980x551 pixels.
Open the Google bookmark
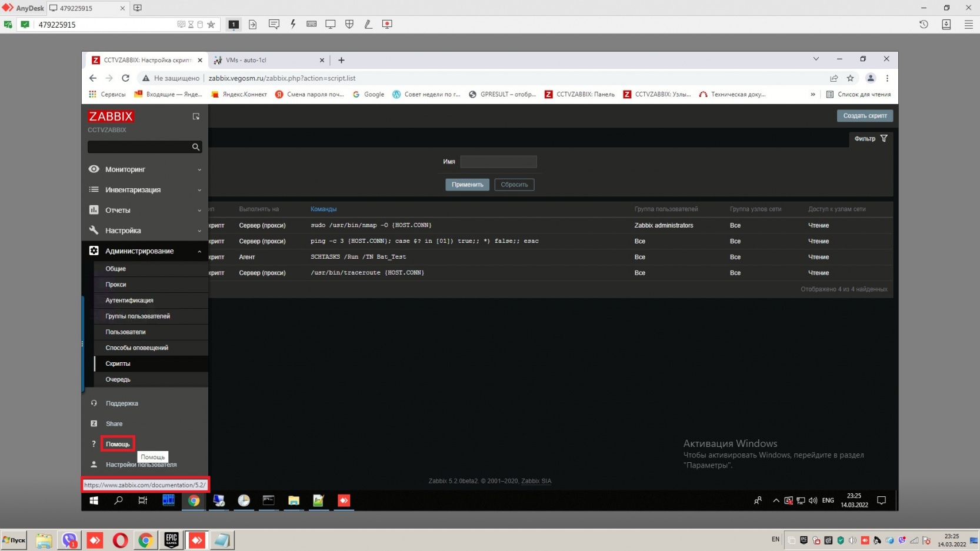point(368,94)
